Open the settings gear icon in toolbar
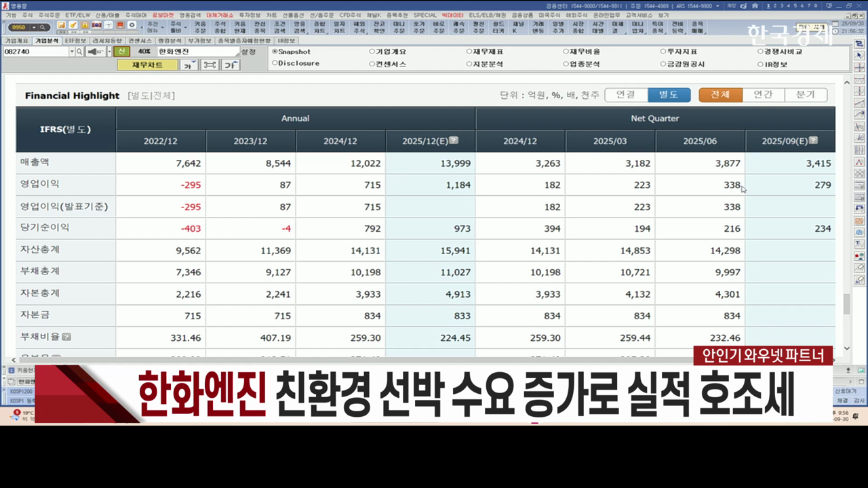 point(132,26)
